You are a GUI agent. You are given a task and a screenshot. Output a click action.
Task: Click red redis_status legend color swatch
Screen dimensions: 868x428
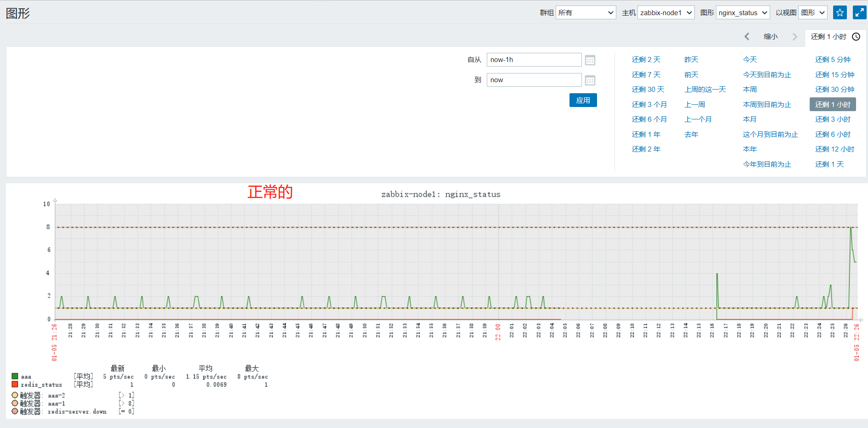point(15,384)
